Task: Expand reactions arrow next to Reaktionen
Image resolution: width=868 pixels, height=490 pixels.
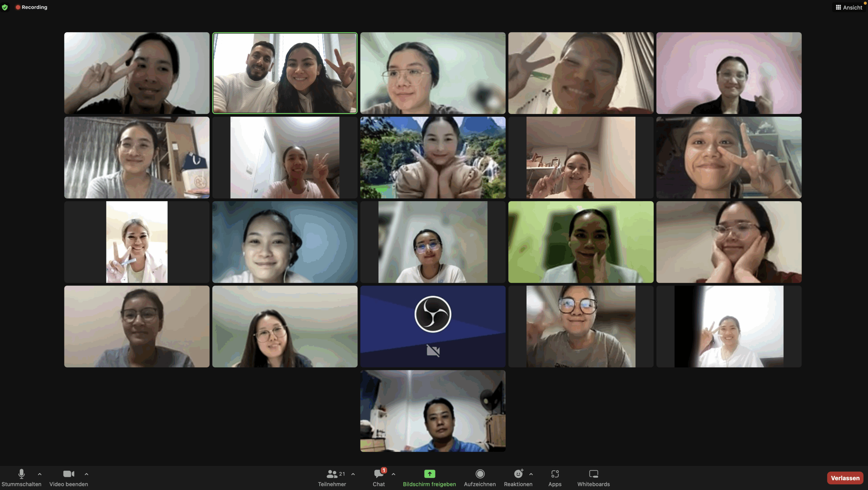Action: (531, 474)
